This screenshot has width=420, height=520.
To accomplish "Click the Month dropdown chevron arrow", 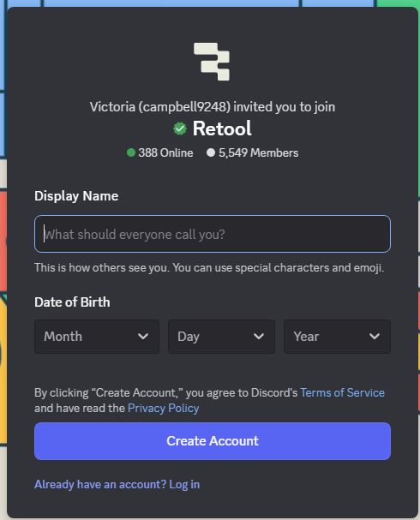I will [143, 337].
